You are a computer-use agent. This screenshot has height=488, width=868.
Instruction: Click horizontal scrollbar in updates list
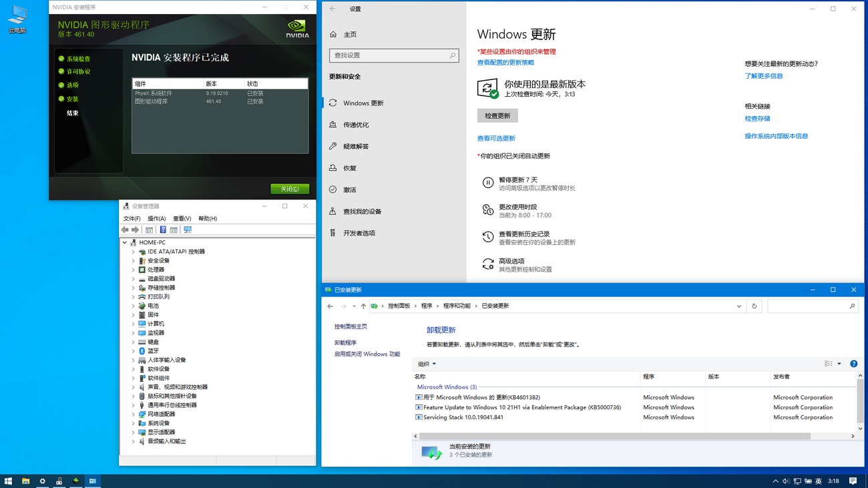coord(614,436)
